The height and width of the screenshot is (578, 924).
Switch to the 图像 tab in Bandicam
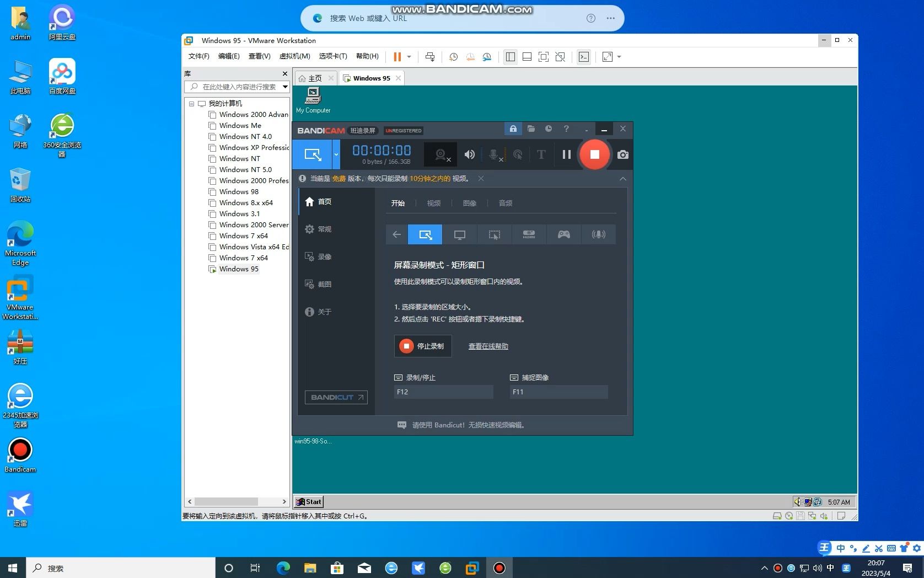pyautogui.click(x=469, y=204)
